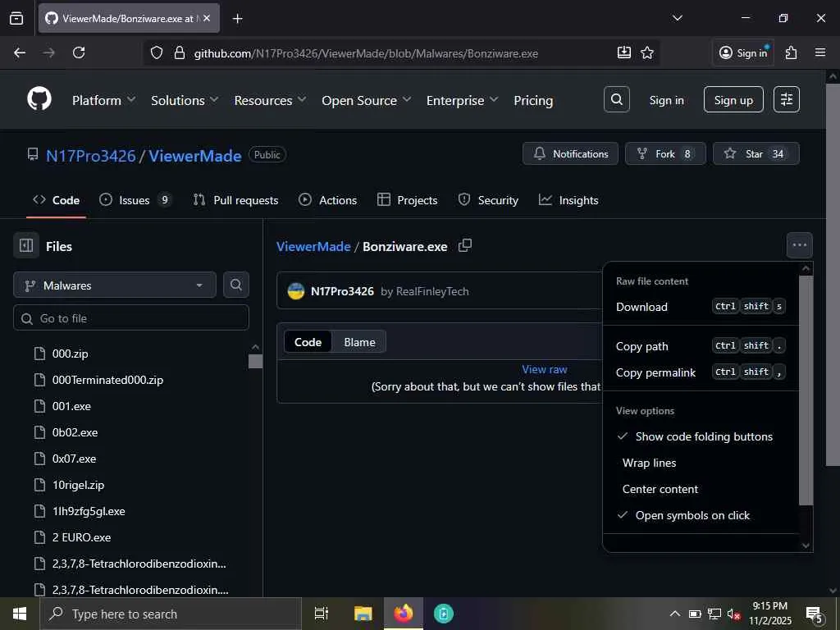The height and width of the screenshot is (630, 840).
Task: Open notification center speech bubble icon
Action: pos(815,614)
